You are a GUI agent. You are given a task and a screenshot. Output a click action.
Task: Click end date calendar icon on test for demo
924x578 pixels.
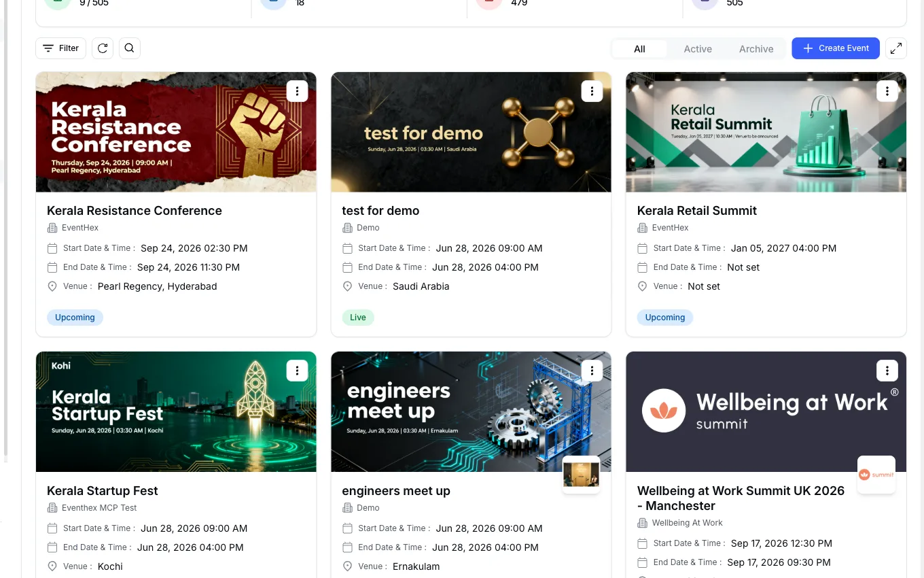347,267
